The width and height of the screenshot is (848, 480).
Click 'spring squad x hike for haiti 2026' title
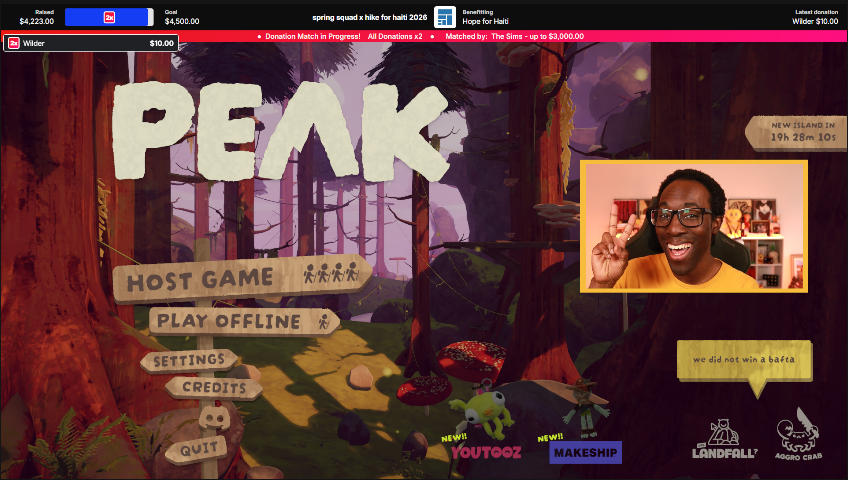369,17
